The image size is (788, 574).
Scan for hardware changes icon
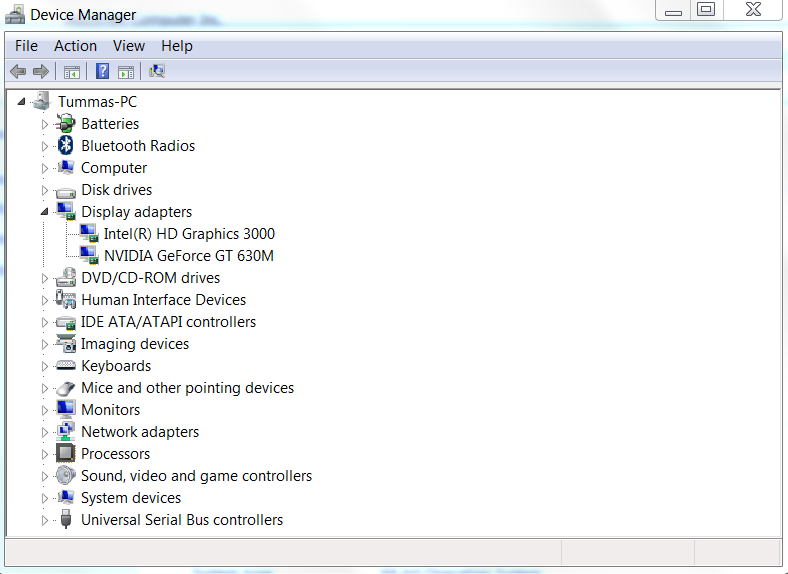click(157, 71)
